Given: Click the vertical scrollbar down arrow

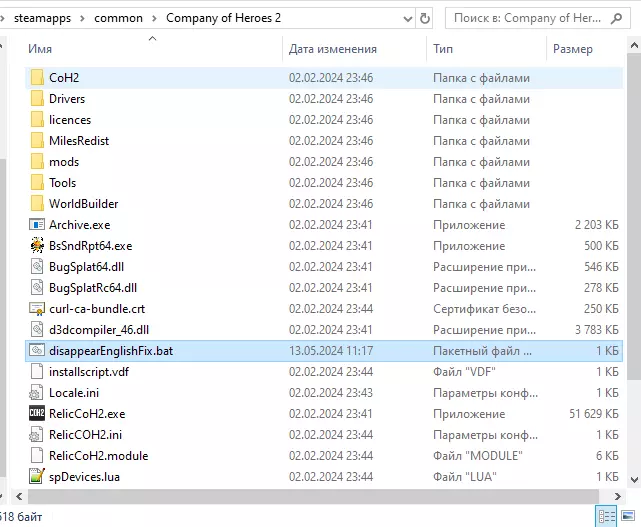Looking at the screenshot, I should click(634, 479).
